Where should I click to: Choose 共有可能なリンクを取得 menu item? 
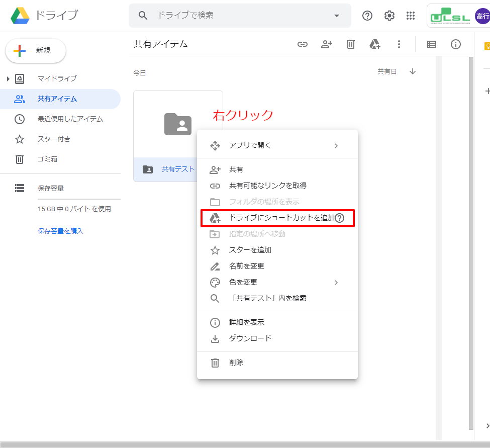pos(277,186)
